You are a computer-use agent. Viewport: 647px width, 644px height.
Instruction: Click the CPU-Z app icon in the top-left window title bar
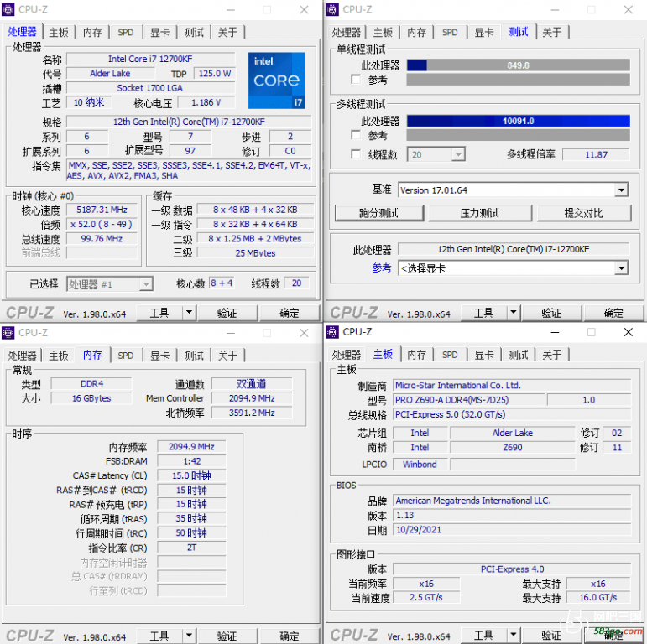click(8, 9)
